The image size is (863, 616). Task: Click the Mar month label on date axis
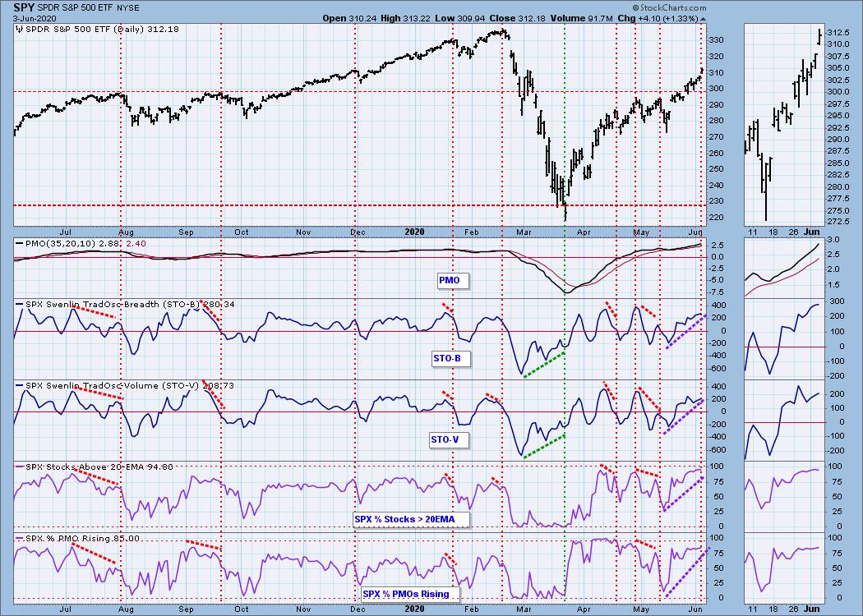(x=524, y=232)
